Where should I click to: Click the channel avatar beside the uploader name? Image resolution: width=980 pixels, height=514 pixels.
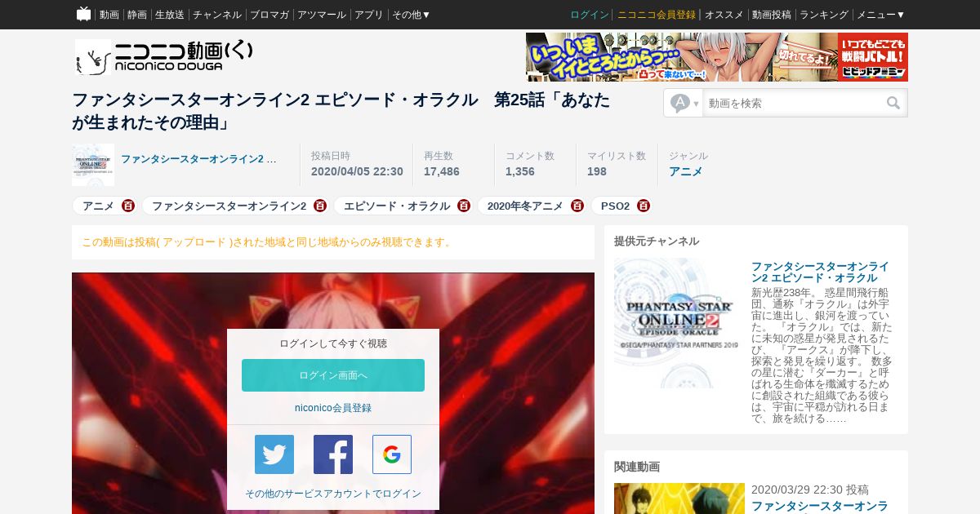[93, 165]
